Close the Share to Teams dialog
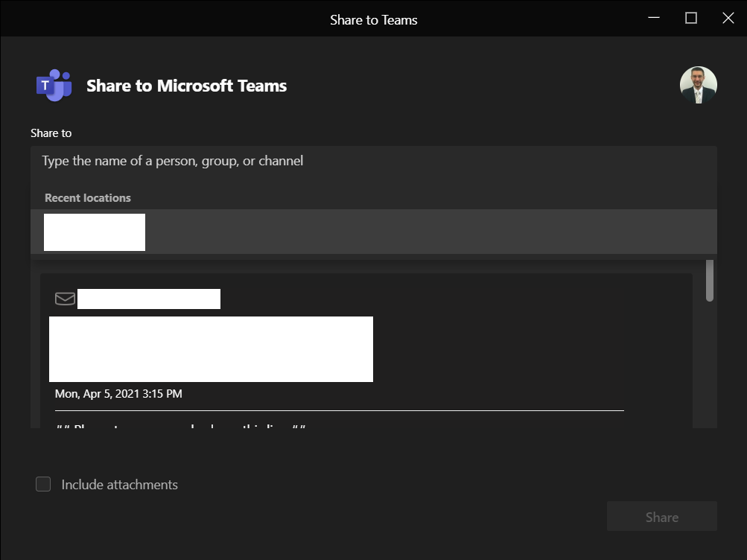Viewport: 747px width, 560px height. pos(728,18)
